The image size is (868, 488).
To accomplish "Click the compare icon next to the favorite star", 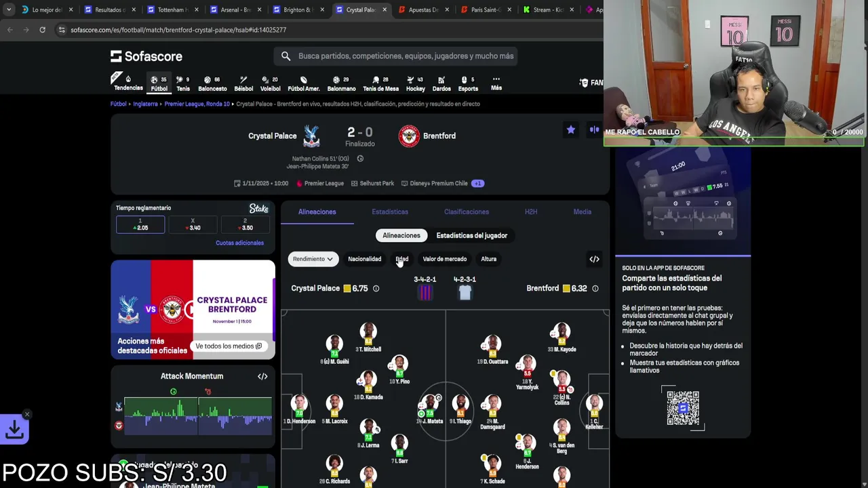I will pos(594,129).
